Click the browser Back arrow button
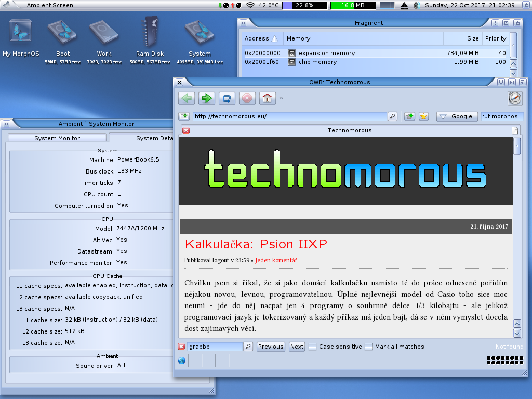The image size is (532, 399). pyautogui.click(x=187, y=98)
